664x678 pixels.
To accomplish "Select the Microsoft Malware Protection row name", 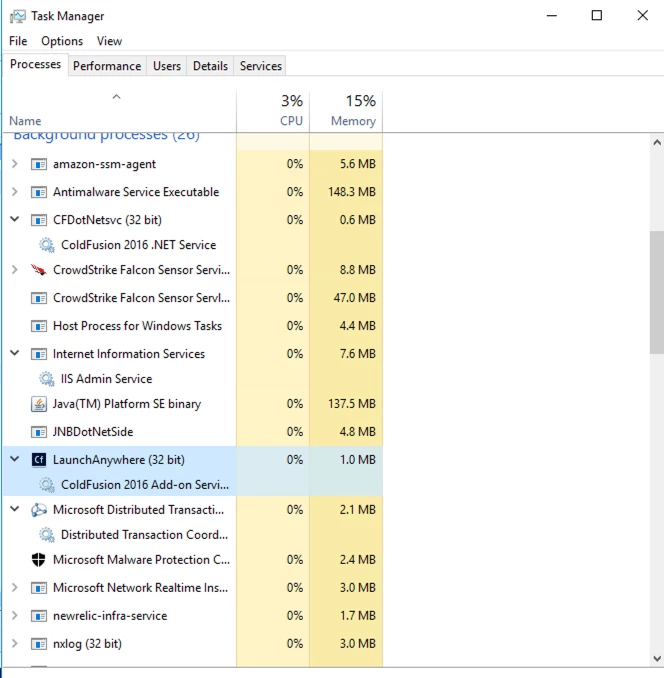I will pyautogui.click(x=141, y=560).
